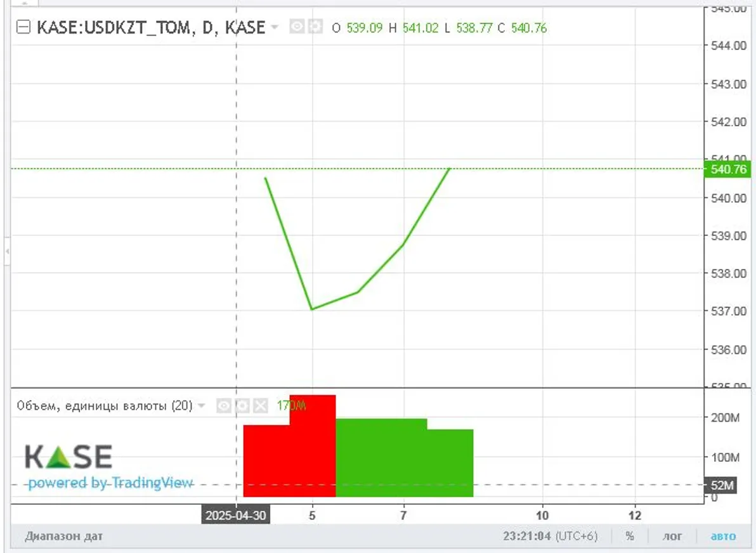The image size is (756, 553).
Task: Click the small arrow on the left chart edge
Action: coord(7,252)
